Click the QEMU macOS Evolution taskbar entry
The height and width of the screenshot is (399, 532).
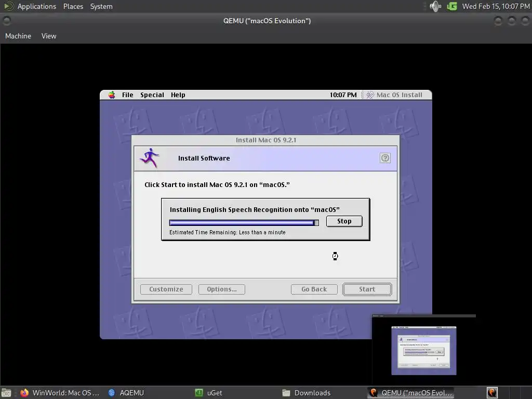(411, 393)
